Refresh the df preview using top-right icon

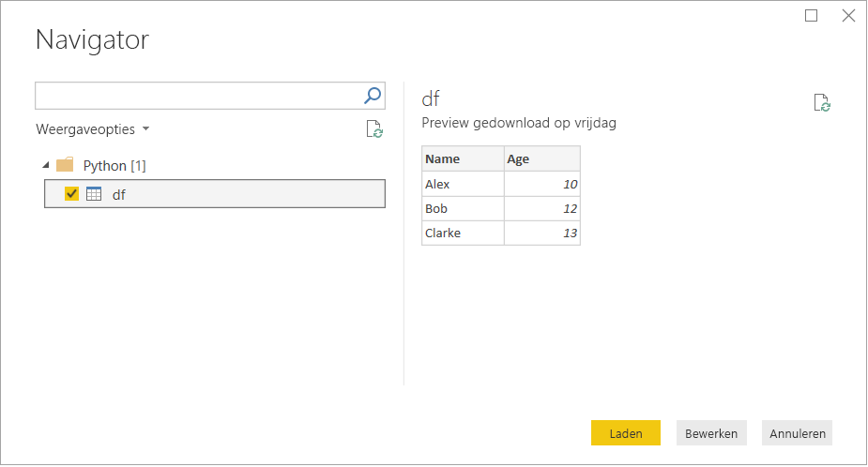click(x=822, y=103)
